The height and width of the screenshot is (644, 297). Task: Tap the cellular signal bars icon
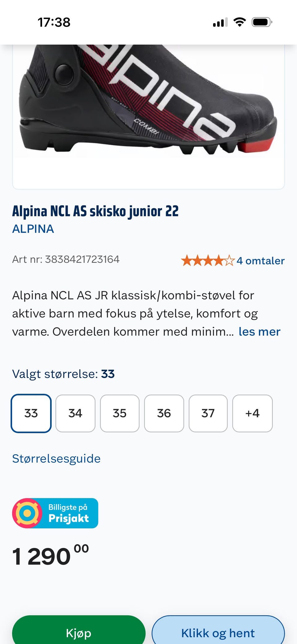[220, 23]
